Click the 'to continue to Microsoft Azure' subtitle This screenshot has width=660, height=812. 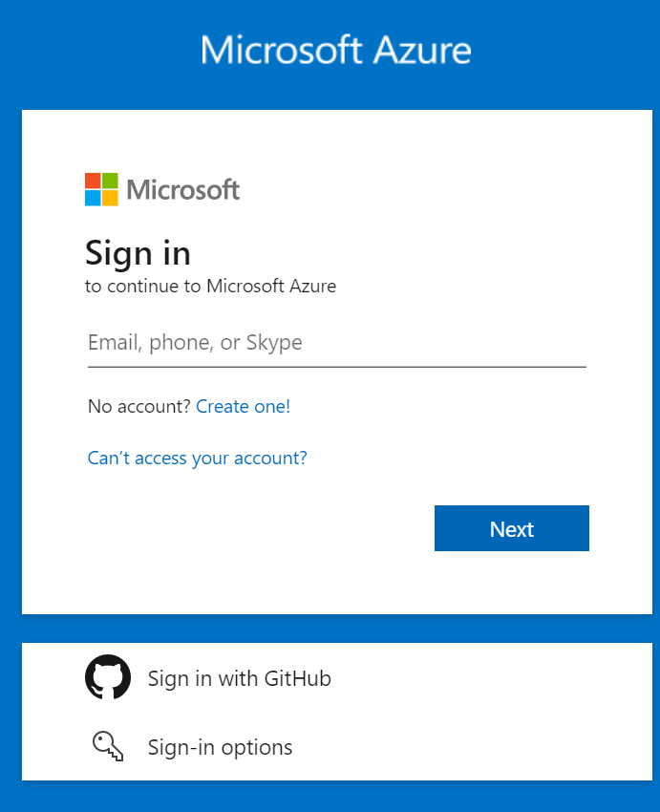pyautogui.click(x=211, y=286)
